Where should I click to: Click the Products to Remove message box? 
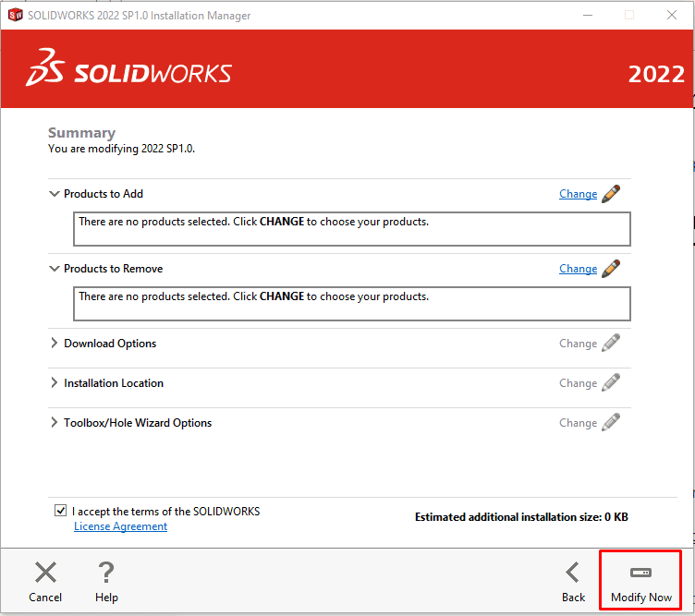point(352,304)
